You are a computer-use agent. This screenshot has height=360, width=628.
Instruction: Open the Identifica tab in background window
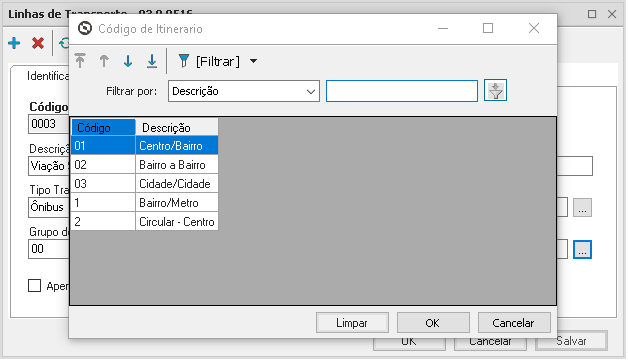(x=48, y=76)
